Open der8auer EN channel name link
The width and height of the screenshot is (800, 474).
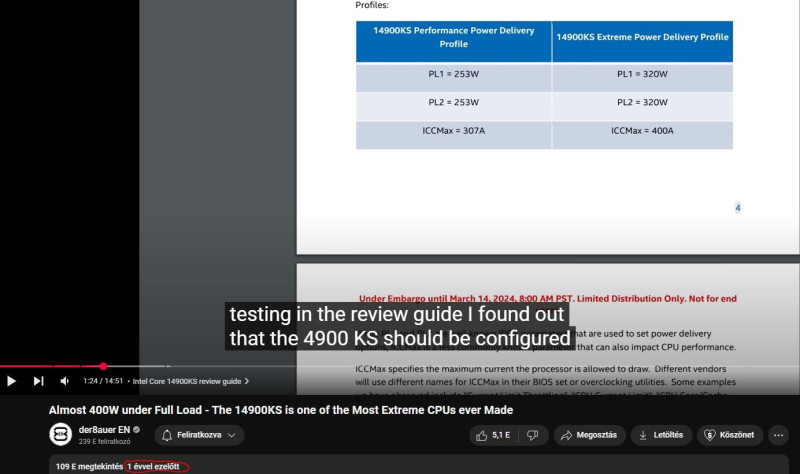104,430
